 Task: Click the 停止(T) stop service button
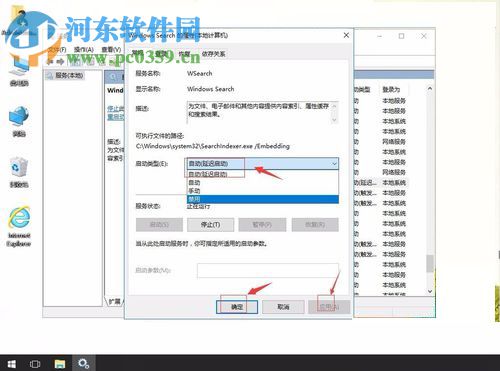point(210,225)
